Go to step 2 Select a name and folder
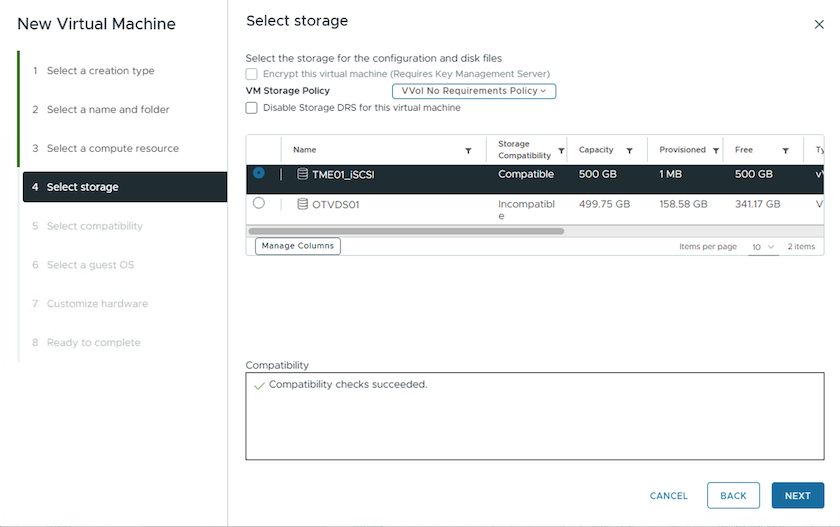 (108, 110)
